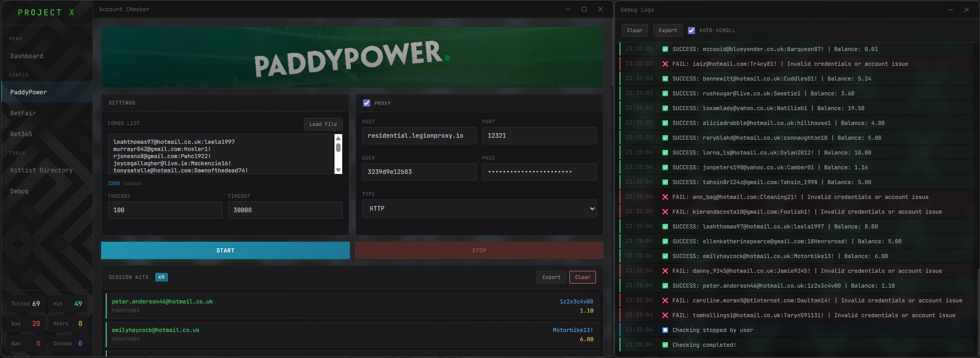Click the 6.00 balance in session hits

(x=586, y=340)
